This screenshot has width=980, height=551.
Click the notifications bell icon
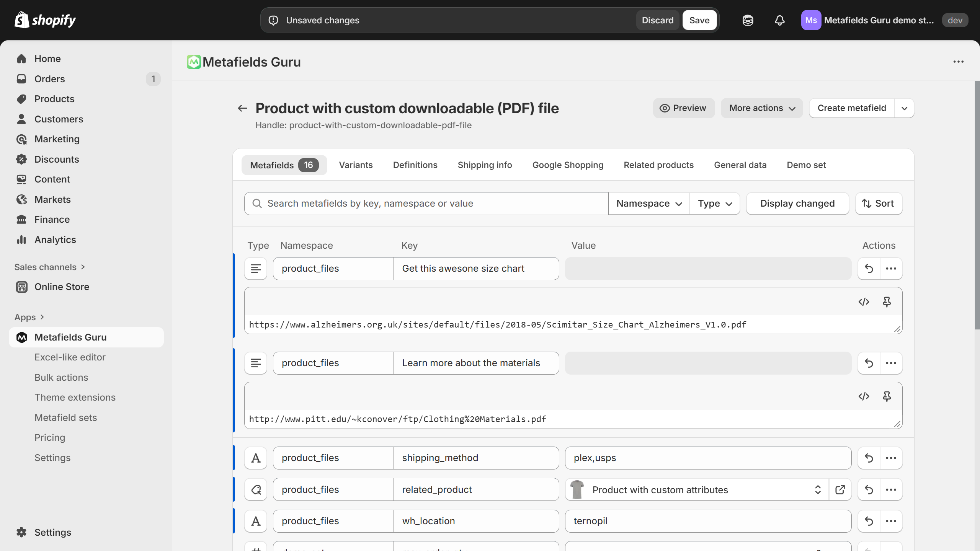tap(779, 20)
